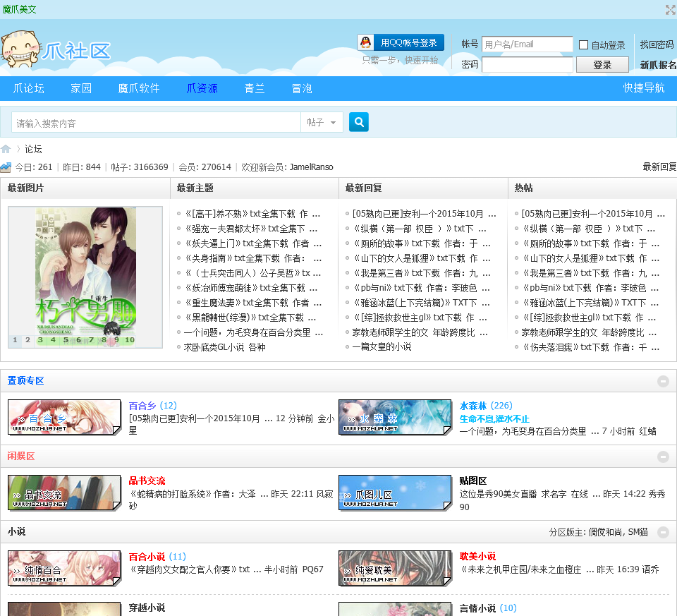The width and height of the screenshot is (677, 616).
Task: Click the fullscreen toggle icon at top right
Action: click(670, 9)
